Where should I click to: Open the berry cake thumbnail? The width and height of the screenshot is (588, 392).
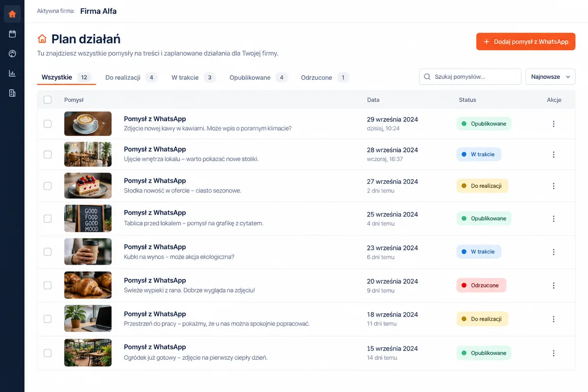click(88, 186)
